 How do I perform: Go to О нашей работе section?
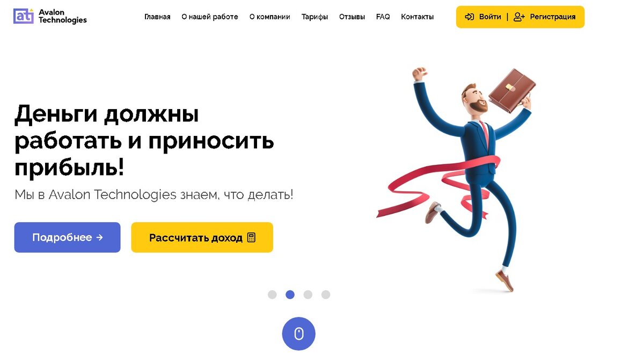pos(210,17)
